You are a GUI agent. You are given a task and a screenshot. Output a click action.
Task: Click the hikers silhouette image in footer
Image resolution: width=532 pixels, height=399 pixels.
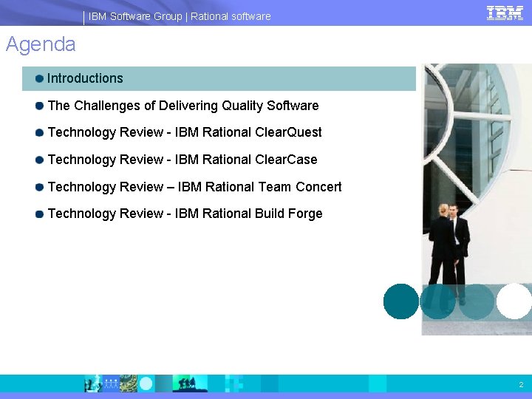[x=190, y=383]
